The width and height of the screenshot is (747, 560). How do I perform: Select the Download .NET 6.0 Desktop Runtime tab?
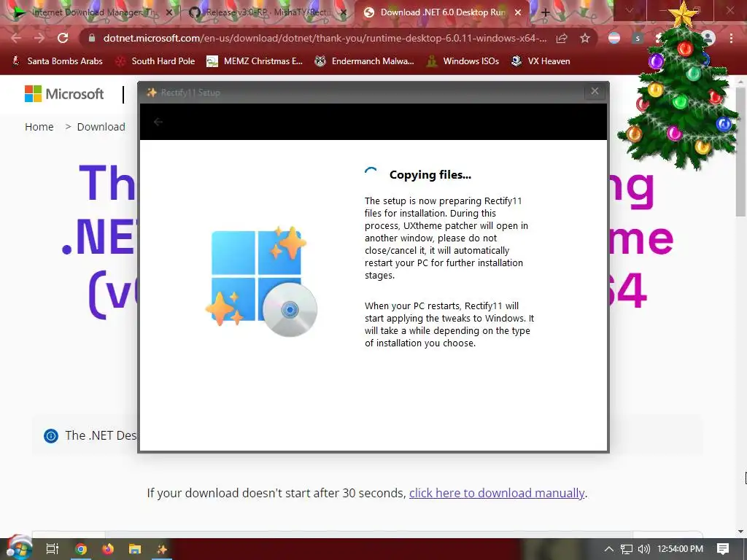(441, 13)
